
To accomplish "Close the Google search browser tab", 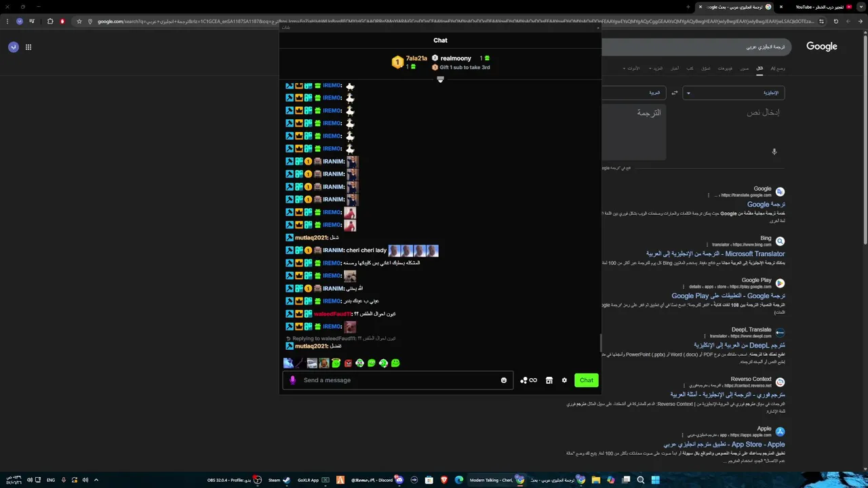I will tap(701, 7).
